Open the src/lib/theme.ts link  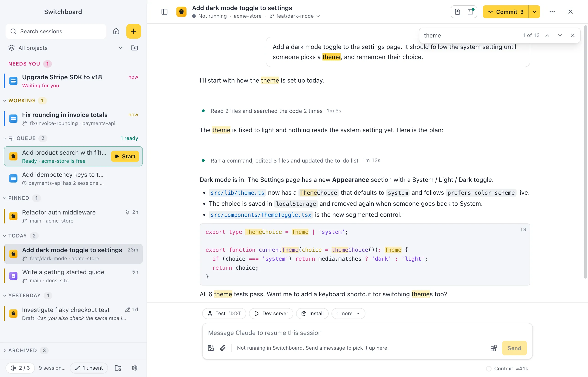[237, 193]
